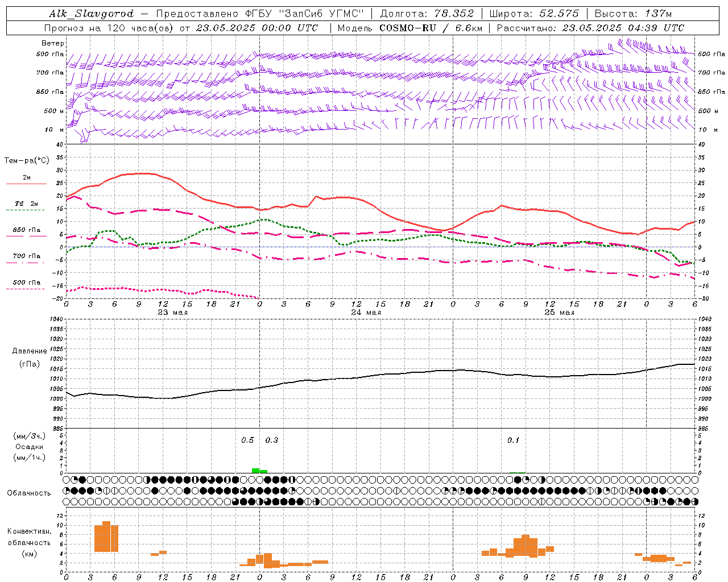The height and width of the screenshot is (582, 728).
Task: Click the red solid line sample under the 2м legend entry
Action: pos(26,184)
